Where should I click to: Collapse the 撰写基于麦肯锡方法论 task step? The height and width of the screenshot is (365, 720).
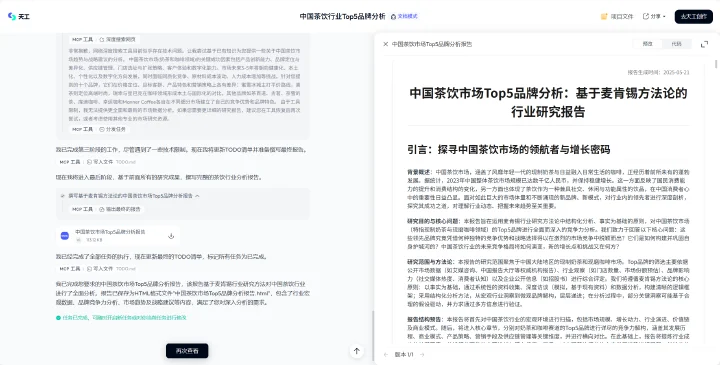pyautogui.click(x=197, y=196)
